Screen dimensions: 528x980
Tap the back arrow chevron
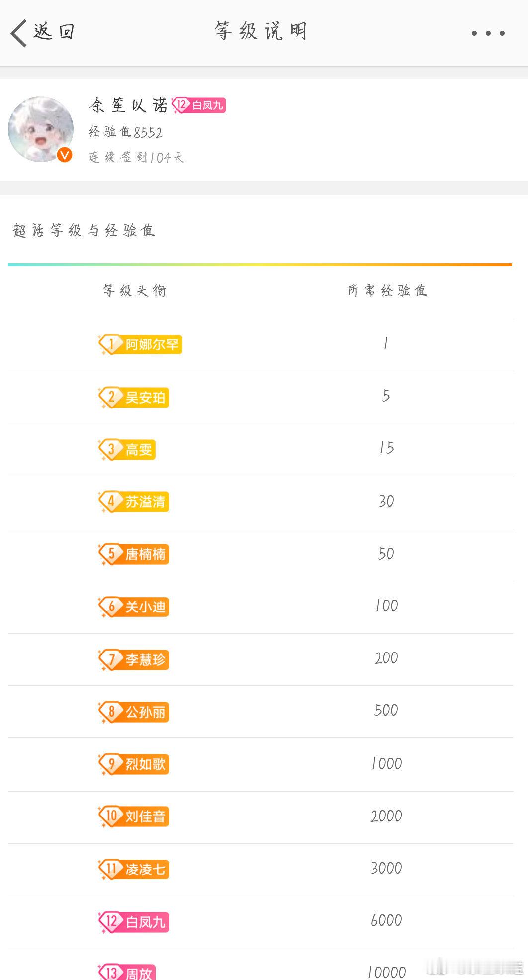(18, 33)
